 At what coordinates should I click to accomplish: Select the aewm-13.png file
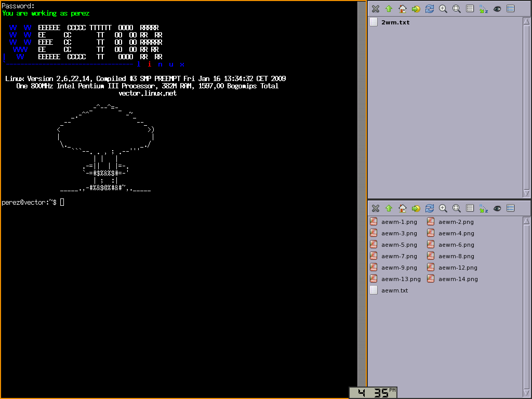pos(395,279)
